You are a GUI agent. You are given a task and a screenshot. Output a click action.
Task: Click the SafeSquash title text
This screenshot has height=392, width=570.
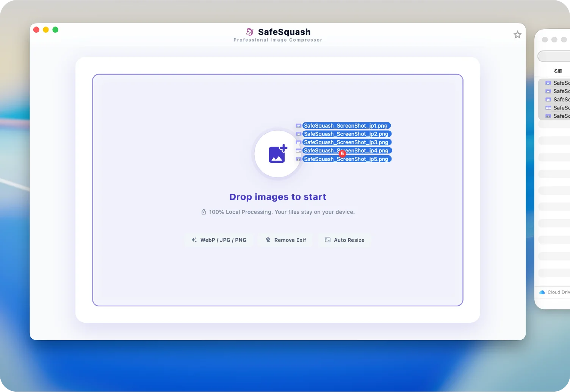point(284,32)
